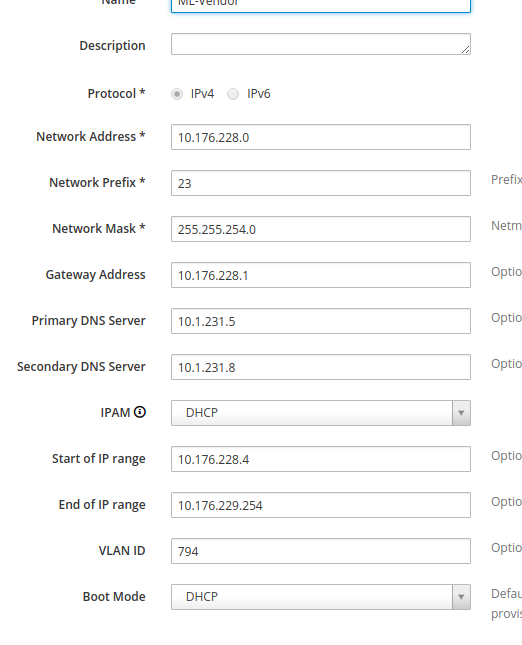Click the IPv6 label text

pyautogui.click(x=258, y=94)
